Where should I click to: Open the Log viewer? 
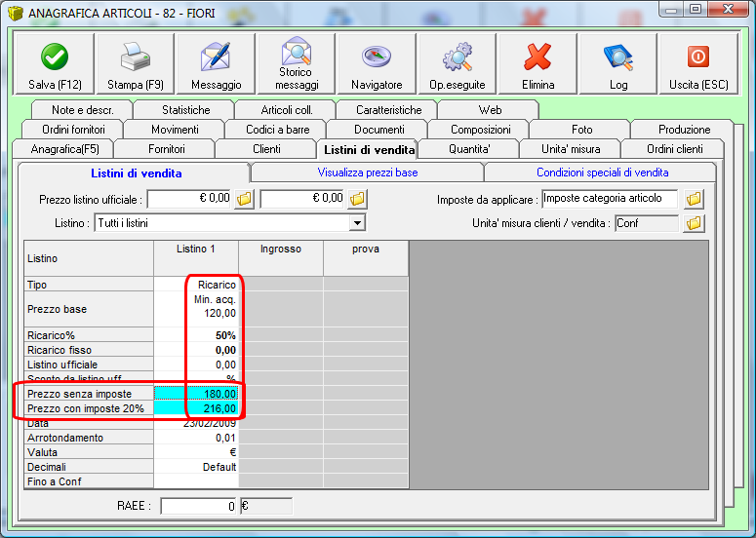pyautogui.click(x=618, y=63)
